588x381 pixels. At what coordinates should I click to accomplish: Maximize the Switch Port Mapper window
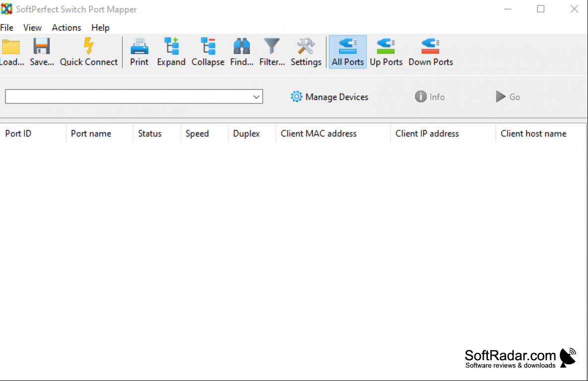coord(540,9)
